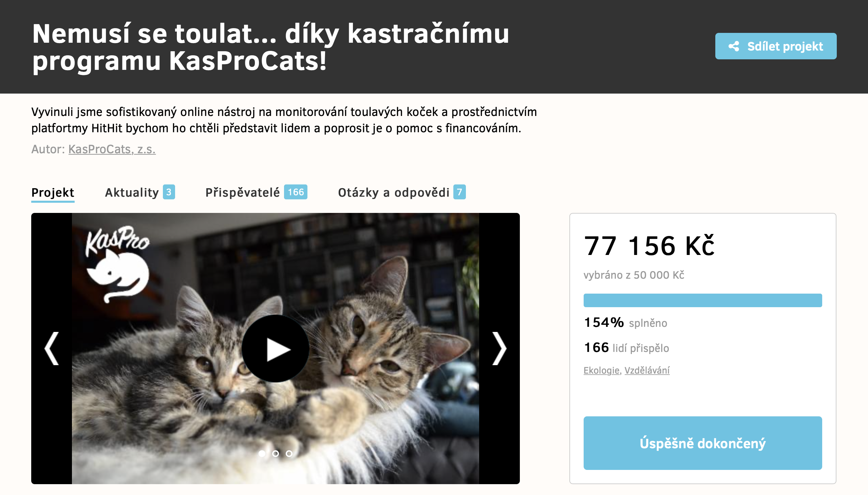Viewport: 868px width, 495px height.
Task: Open the Projekt tab
Action: [x=53, y=193]
